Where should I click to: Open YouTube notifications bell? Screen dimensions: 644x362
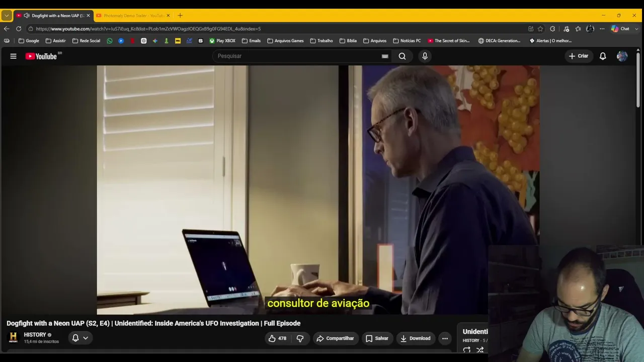click(603, 56)
